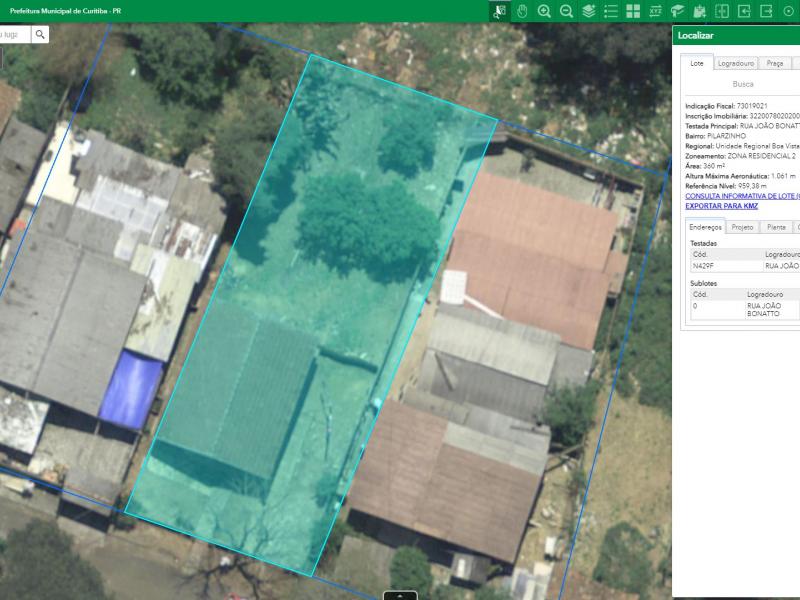
Task: Switch to the Logradouro tab
Action: [736, 63]
